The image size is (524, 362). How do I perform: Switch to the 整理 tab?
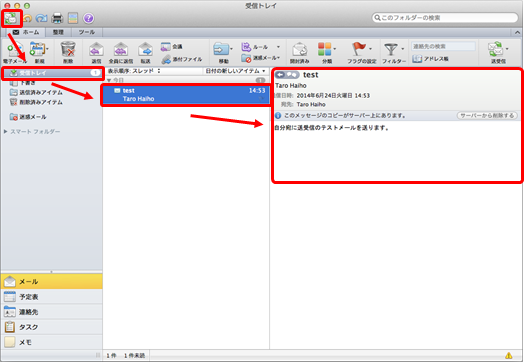tap(58, 32)
